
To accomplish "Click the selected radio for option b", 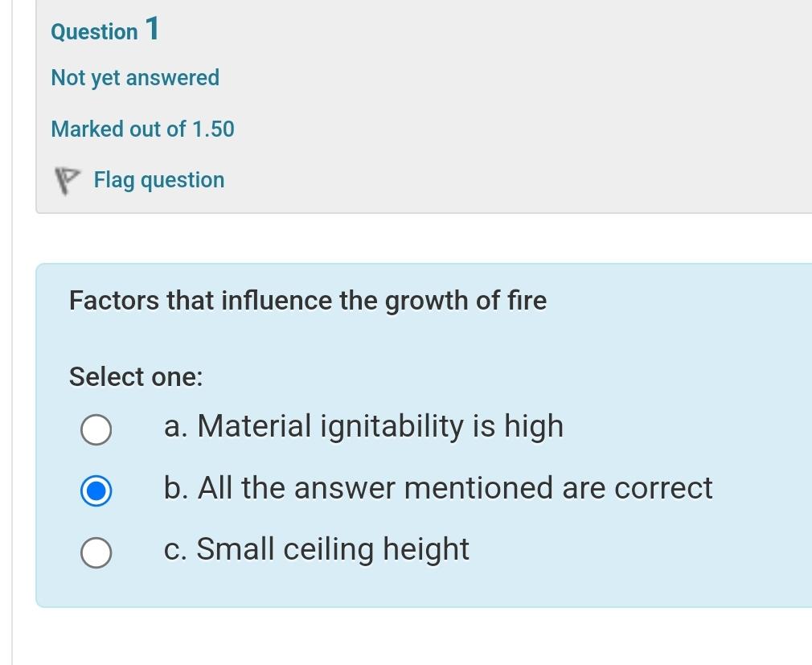I will [96, 491].
